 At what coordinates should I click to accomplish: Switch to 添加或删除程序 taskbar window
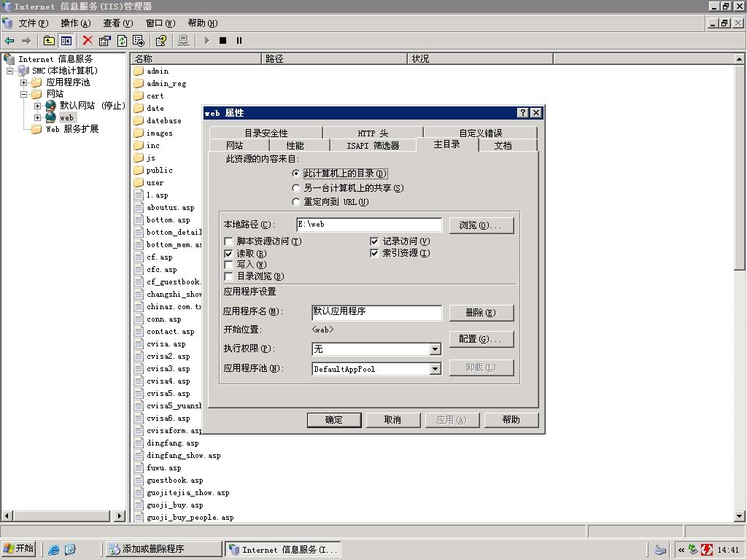click(164, 549)
